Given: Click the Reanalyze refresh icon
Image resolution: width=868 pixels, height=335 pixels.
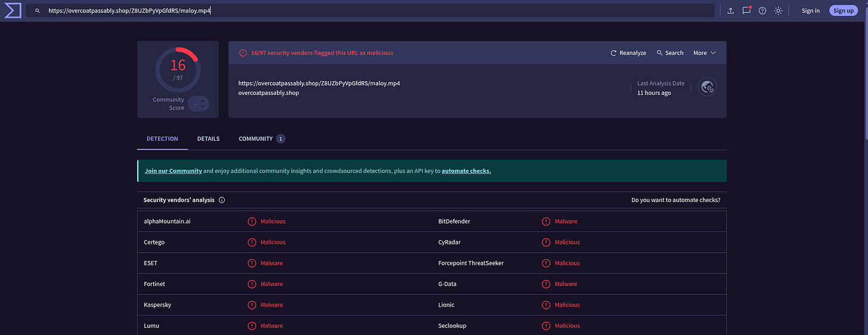Looking at the screenshot, I should (x=613, y=53).
